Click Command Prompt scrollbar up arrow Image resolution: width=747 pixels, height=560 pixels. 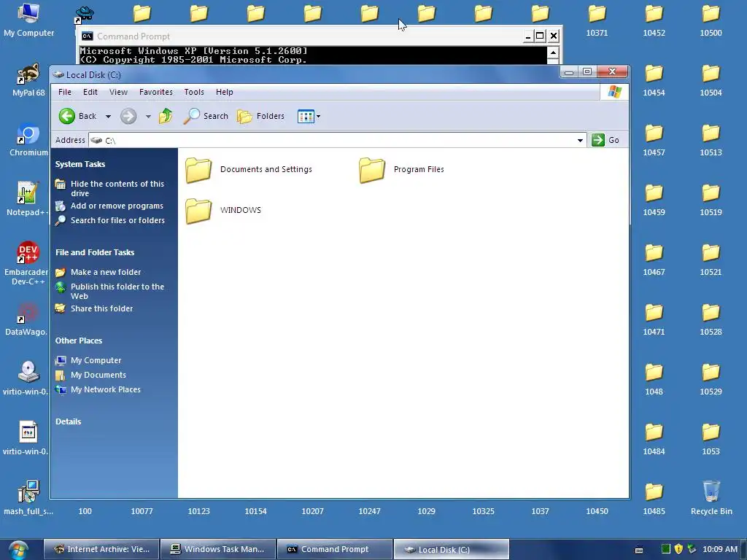tap(553, 52)
